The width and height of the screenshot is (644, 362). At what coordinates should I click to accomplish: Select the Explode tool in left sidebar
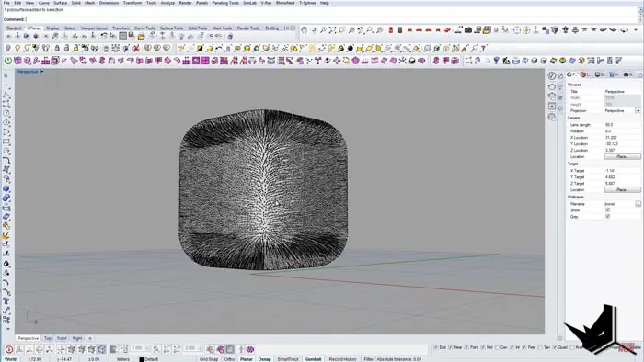6,236
